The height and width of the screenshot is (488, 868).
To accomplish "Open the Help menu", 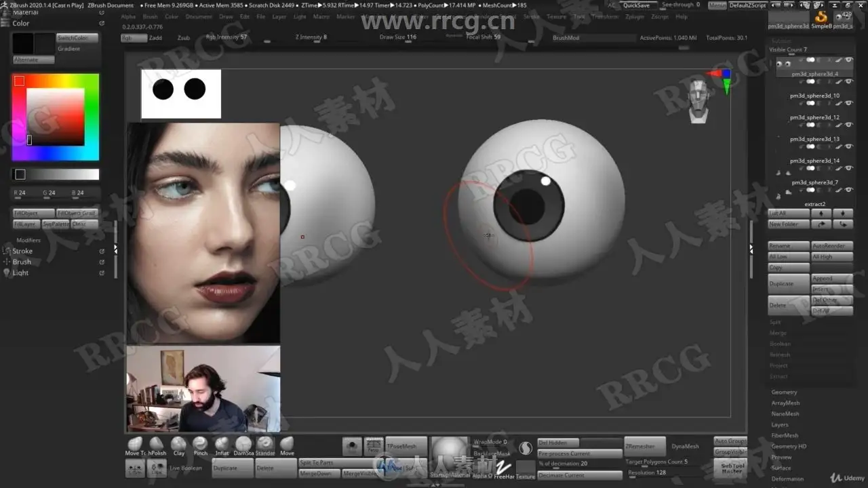I will coord(681,16).
